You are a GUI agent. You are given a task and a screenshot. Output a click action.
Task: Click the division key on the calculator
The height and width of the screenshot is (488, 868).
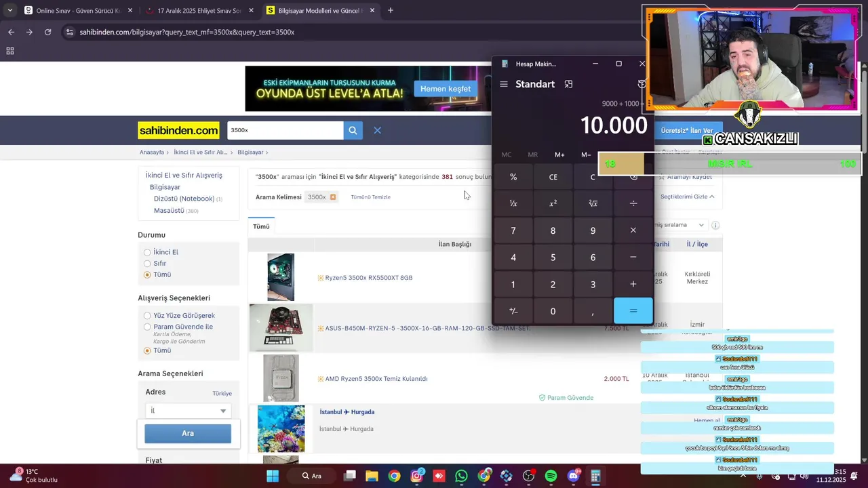tap(633, 203)
